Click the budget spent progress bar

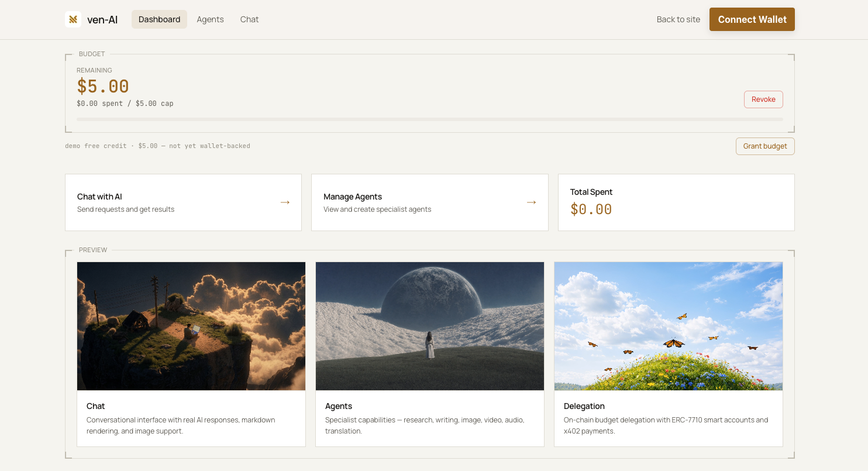[x=429, y=119]
